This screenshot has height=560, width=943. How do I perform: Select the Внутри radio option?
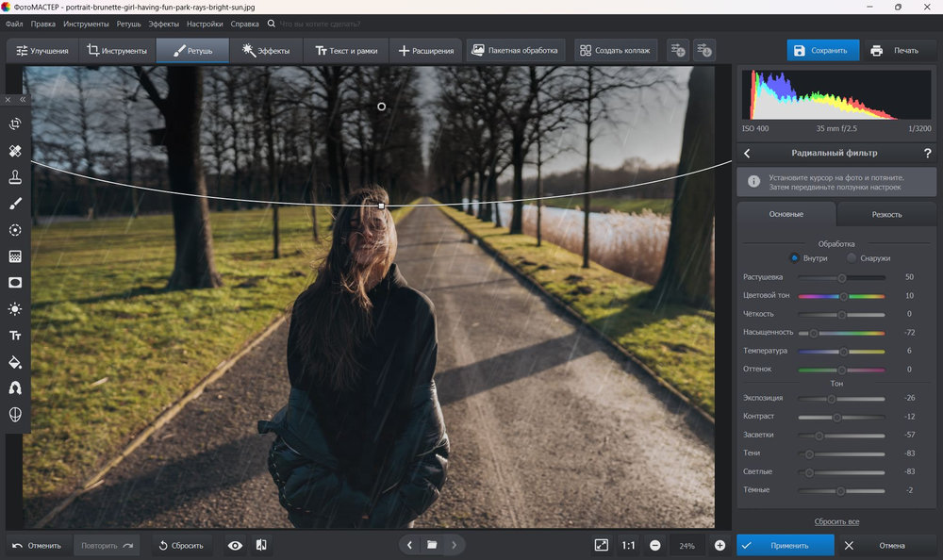(x=794, y=258)
